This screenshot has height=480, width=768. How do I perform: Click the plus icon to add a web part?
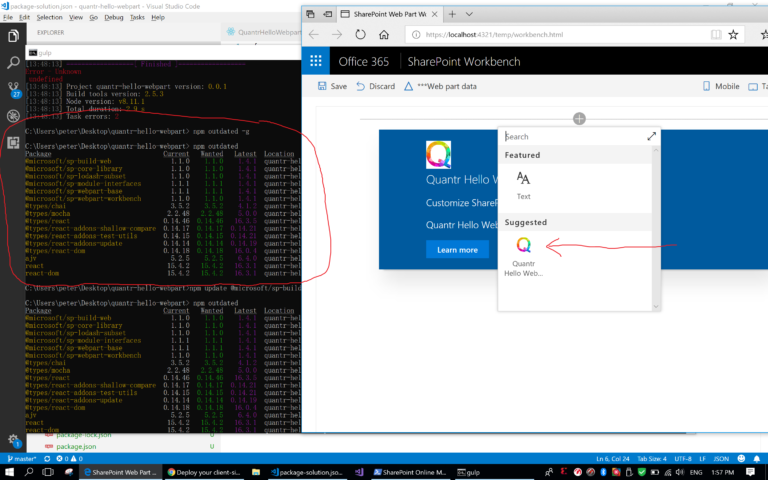click(x=579, y=119)
